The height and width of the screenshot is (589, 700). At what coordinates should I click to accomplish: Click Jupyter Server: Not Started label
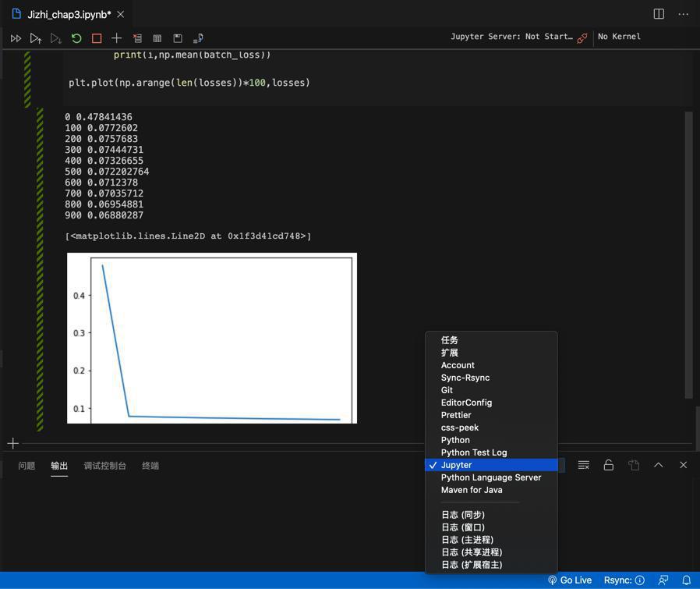[511, 37]
